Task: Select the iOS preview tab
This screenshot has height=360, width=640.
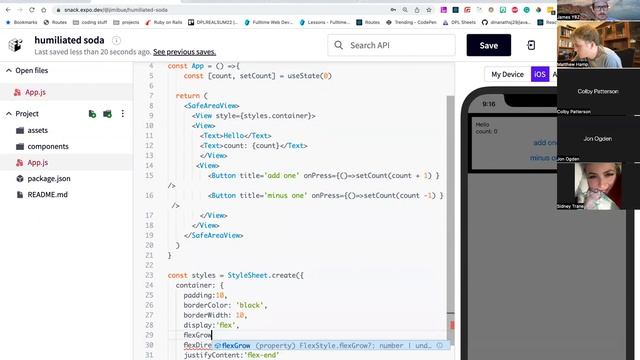Action: tap(540, 74)
